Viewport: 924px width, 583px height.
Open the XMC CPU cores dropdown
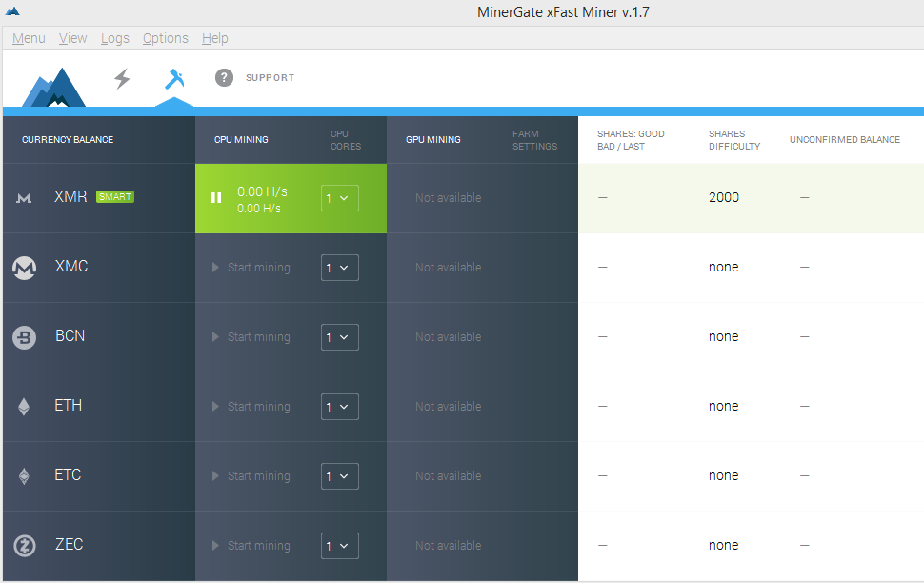click(340, 268)
